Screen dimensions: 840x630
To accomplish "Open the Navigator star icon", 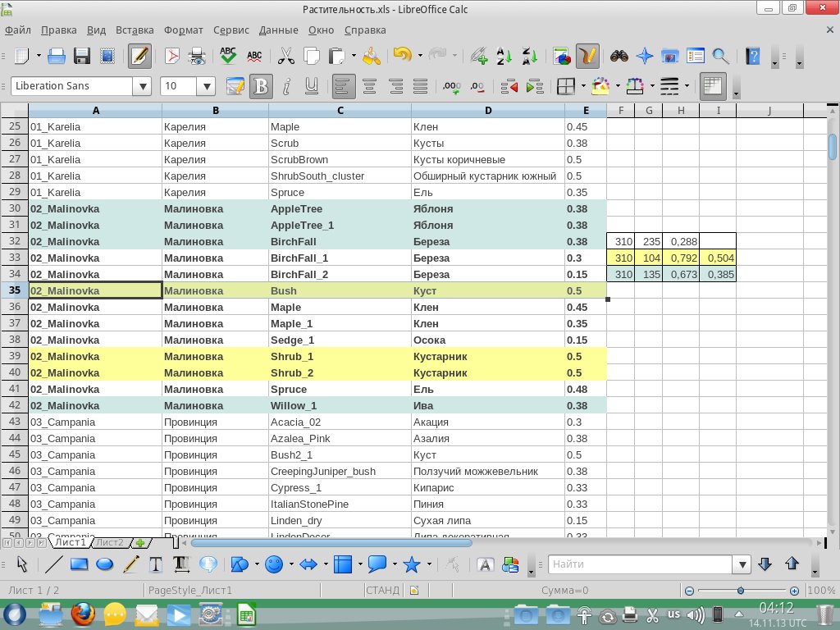I will pos(646,57).
